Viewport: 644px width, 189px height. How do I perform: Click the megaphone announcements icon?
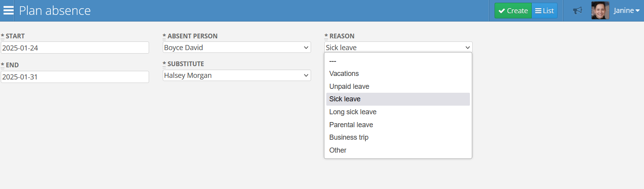click(x=577, y=11)
